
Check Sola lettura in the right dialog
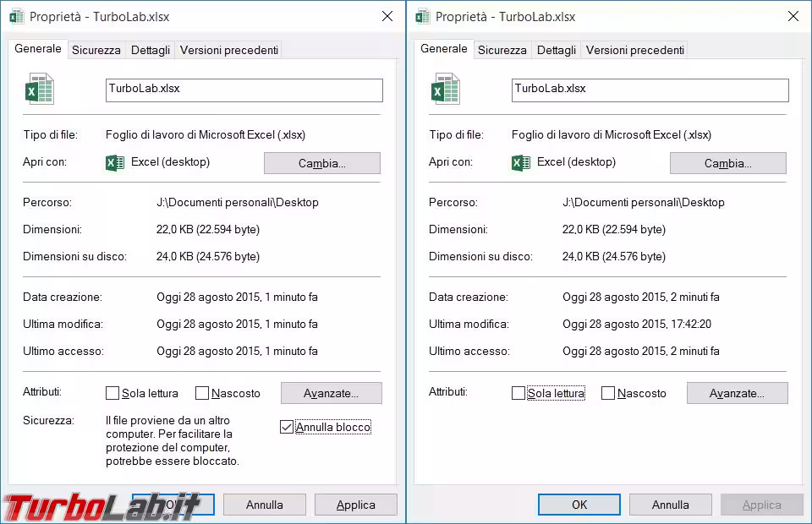[x=518, y=393]
